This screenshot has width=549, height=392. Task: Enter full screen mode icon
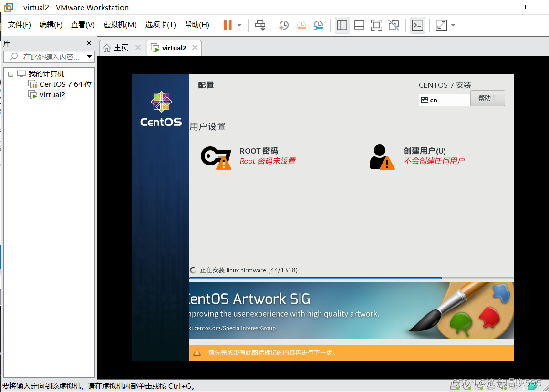[x=376, y=25]
